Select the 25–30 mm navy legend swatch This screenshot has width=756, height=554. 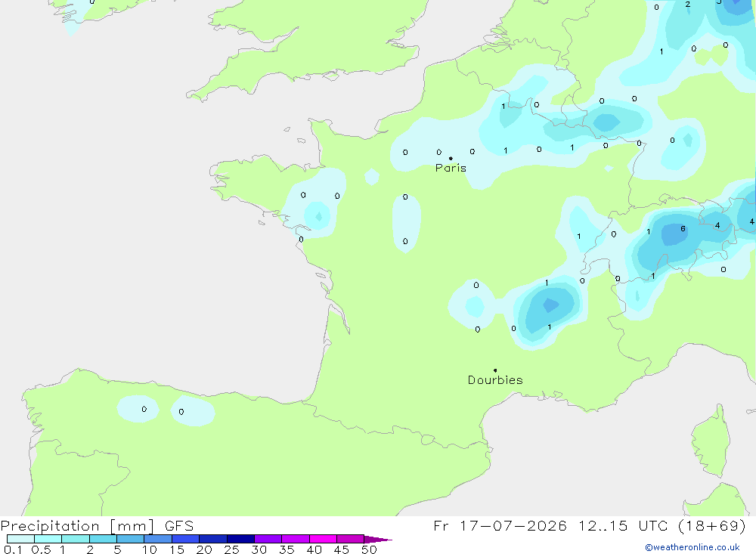[x=240, y=539]
